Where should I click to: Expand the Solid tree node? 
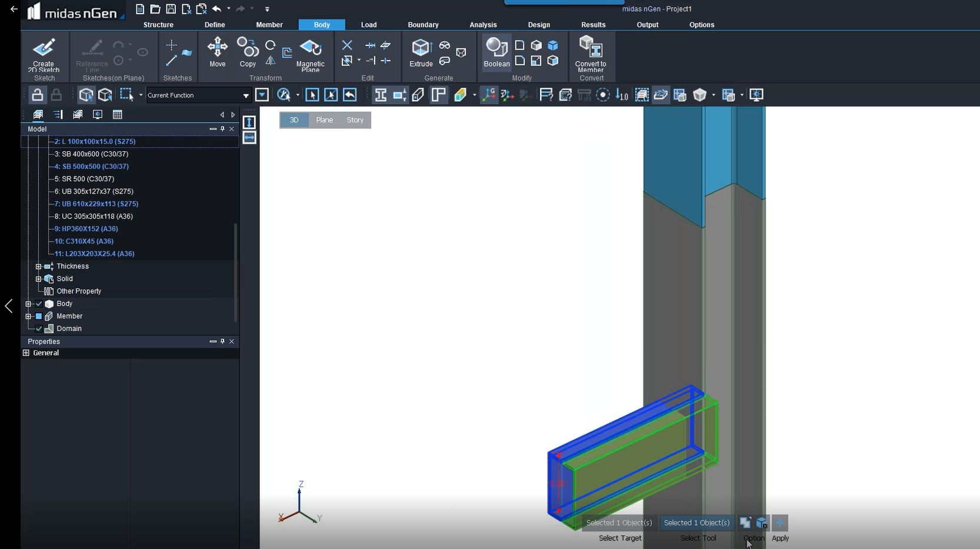pyautogui.click(x=37, y=278)
